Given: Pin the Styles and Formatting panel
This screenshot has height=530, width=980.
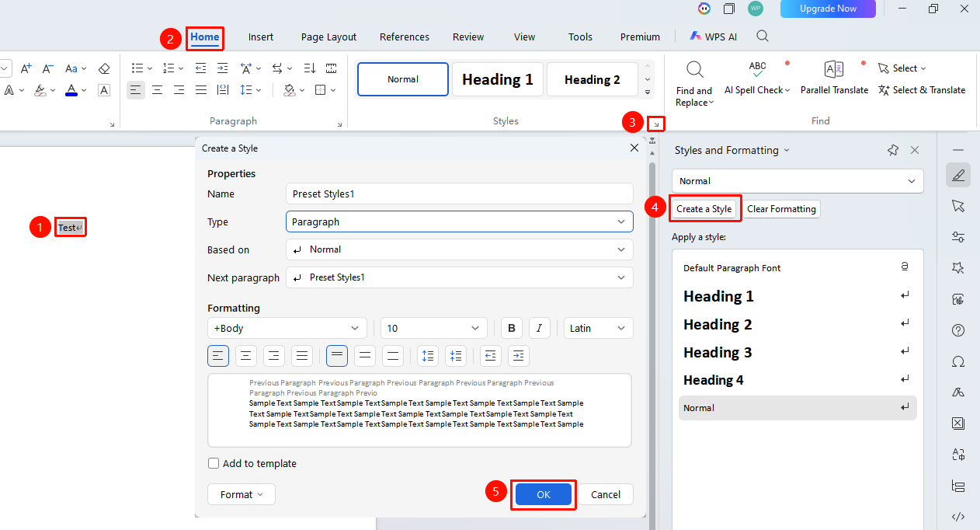Looking at the screenshot, I should 893,150.
